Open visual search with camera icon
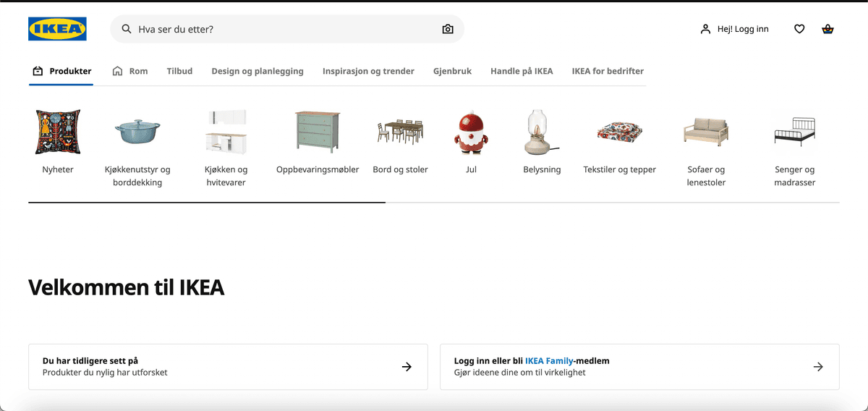 (x=448, y=29)
